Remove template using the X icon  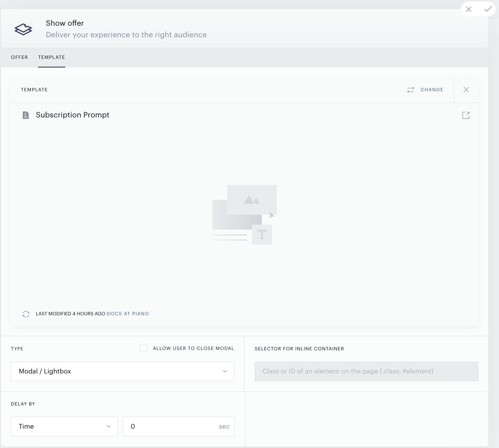[466, 89]
